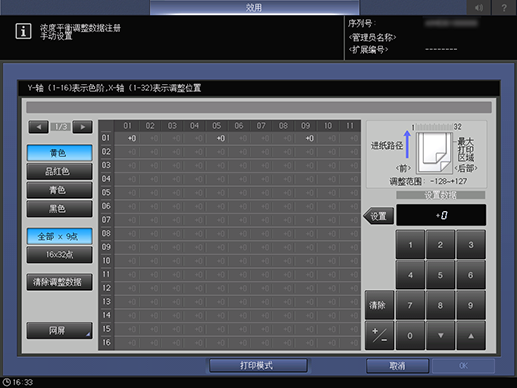Tap keypad digit 6
Viewport: 517px width, 388px height.
[471, 275]
